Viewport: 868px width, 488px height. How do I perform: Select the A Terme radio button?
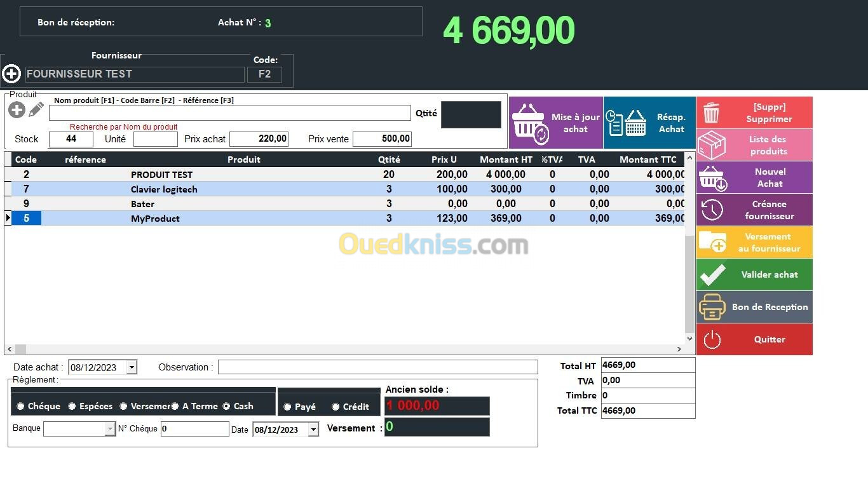(175, 406)
